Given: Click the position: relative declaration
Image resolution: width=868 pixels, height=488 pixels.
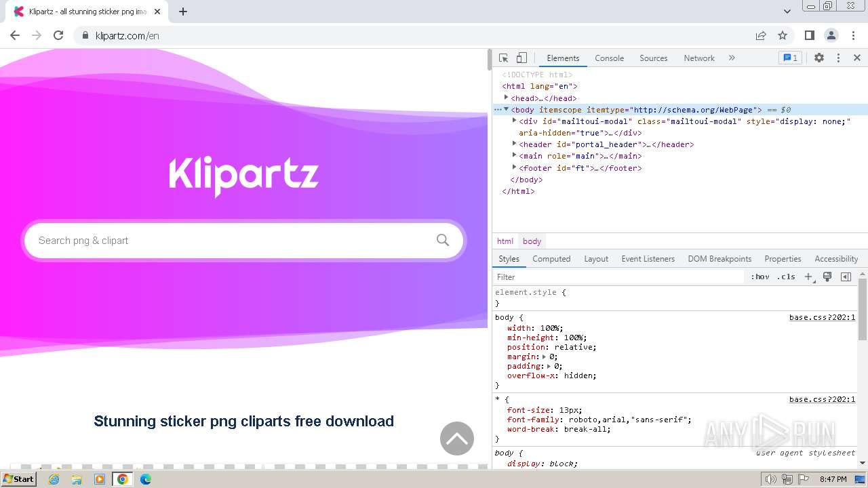Looking at the screenshot, I should coord(552,347).
